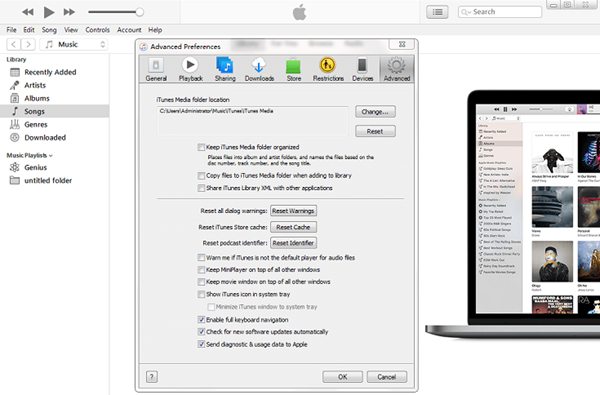The width and height of the screenshot is (600, 395).
Task: Open the Downloads preferences tab
Action: tap(259, 69)
